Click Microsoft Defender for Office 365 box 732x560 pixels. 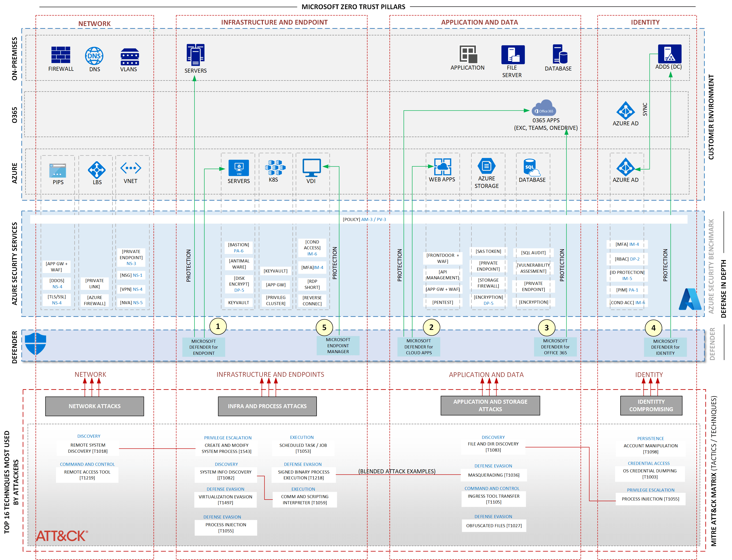555,347
